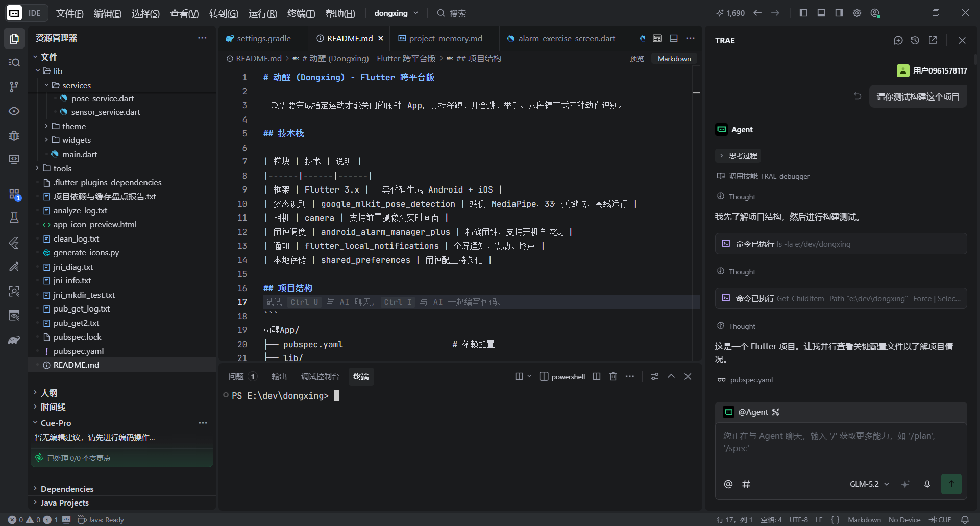The height and width of the screenshot is (526, 980).
Task: Open the 终端(T) menu
Action: tap(301, 13)
